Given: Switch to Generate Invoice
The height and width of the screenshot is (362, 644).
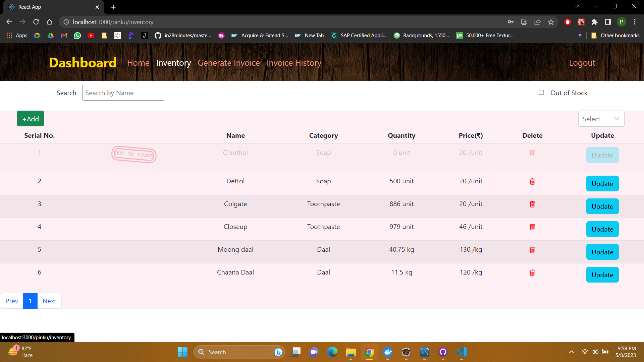Looking at the screenshot, I should (229, 63).
